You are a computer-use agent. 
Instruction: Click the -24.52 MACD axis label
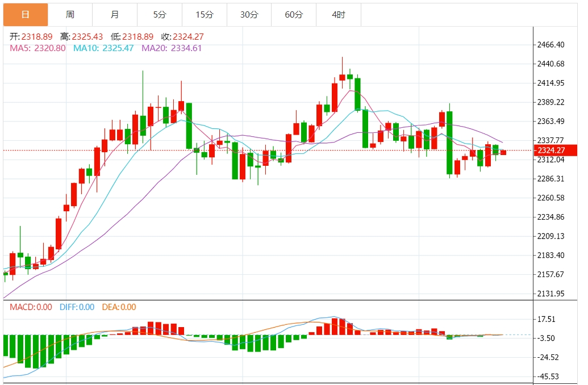pos(548,357)
